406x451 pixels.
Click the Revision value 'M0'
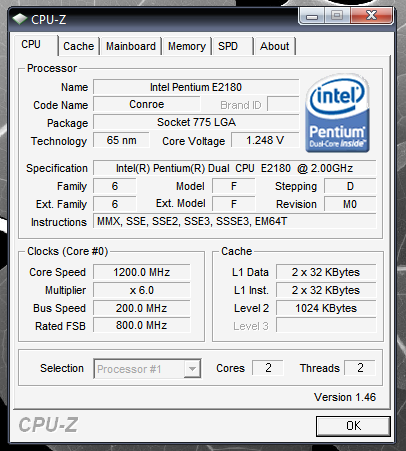coord(350,204)
